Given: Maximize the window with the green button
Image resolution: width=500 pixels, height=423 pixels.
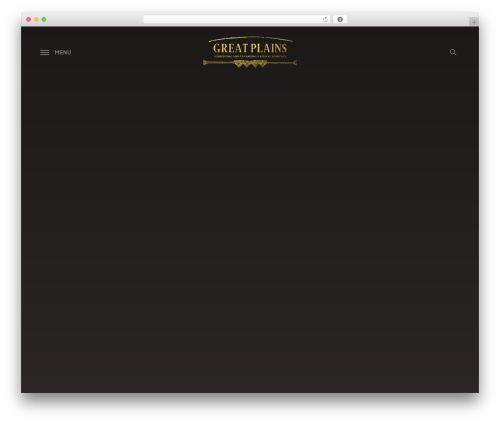Looking at the screenshot, I should coord(44,19).
